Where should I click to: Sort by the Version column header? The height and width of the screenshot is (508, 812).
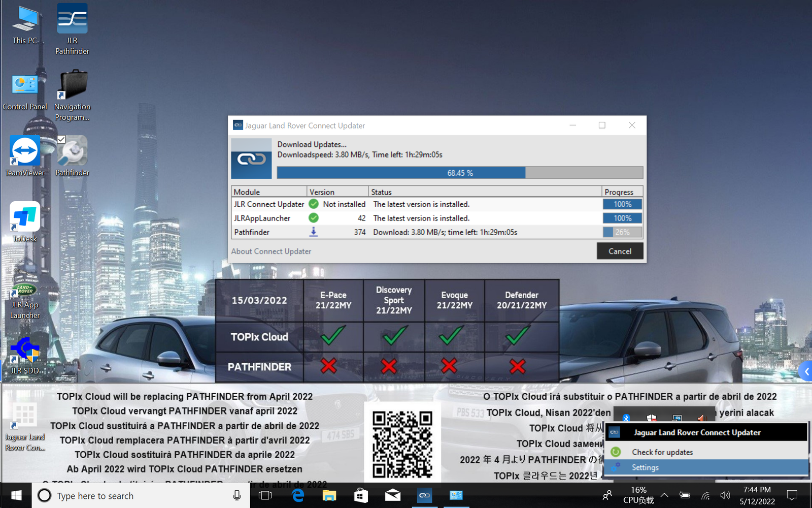[x=337, y=192]
